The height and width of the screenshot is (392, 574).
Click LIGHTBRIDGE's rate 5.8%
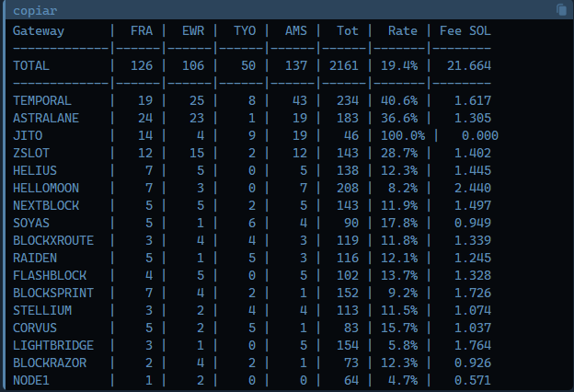pyautogui.click(x=403, y=345)
